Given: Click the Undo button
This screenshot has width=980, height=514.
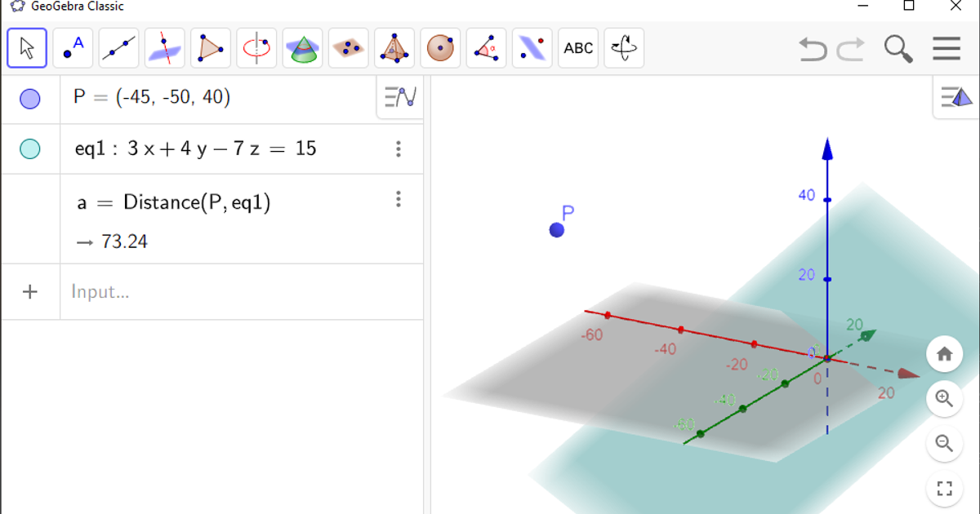Looking at the screenshot, I should point(811,49).
